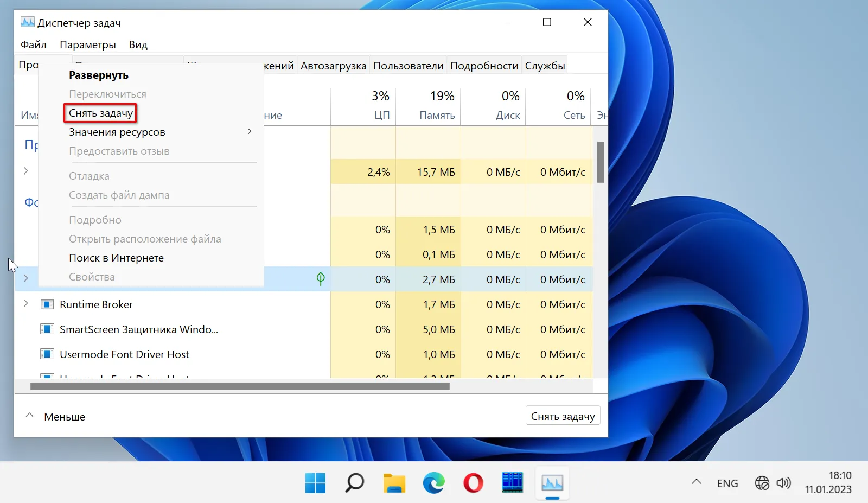This screenshot has height=503, width=868.
Task: Expand the Runtime Broker process group
Action: 25,304
